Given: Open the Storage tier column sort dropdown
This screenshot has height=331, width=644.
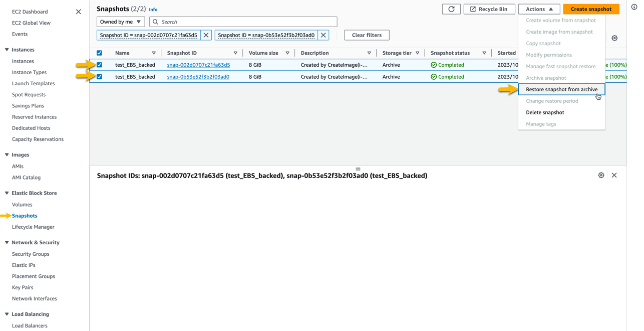Looking at the screenshot, I should pyautogui.click(x=417, y=53).
